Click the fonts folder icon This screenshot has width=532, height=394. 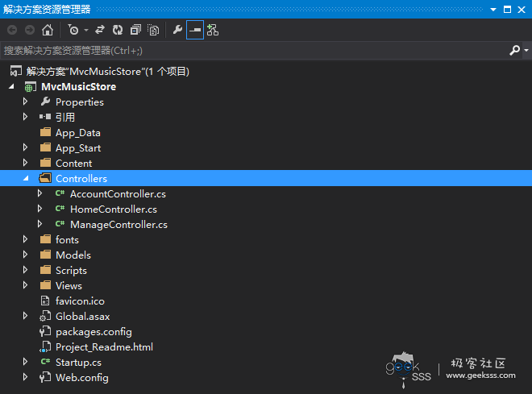click(x=45, y=239)
